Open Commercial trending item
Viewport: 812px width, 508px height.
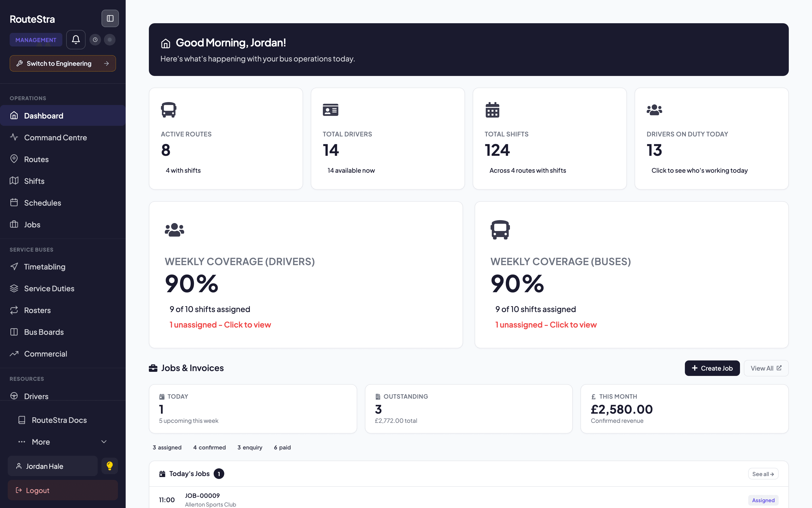pos(63,354)
